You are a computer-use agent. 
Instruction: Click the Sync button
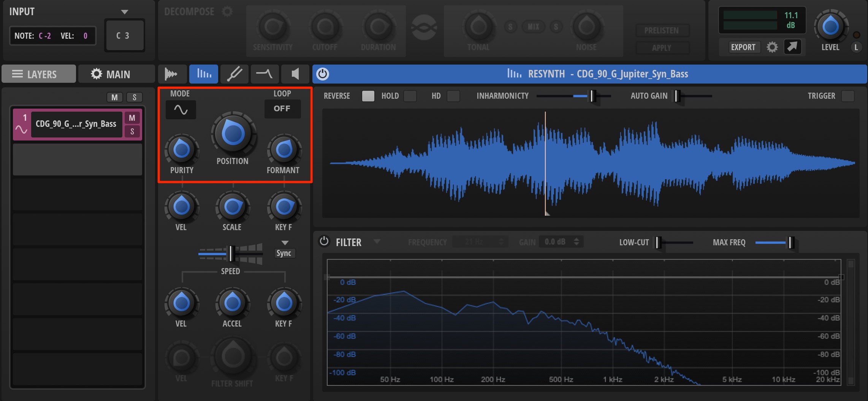284,253
